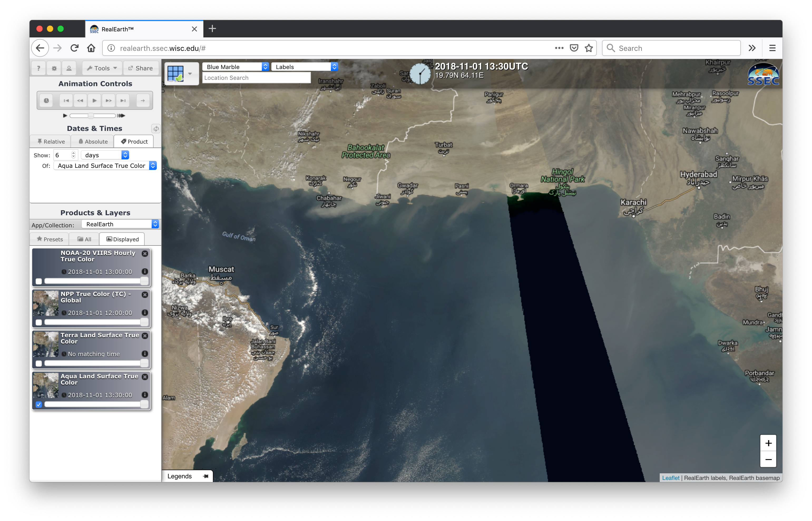Image resolution: width=812 pixels, height=521 pixels.
Task: Go back in browser history
Action: (40, 48)
